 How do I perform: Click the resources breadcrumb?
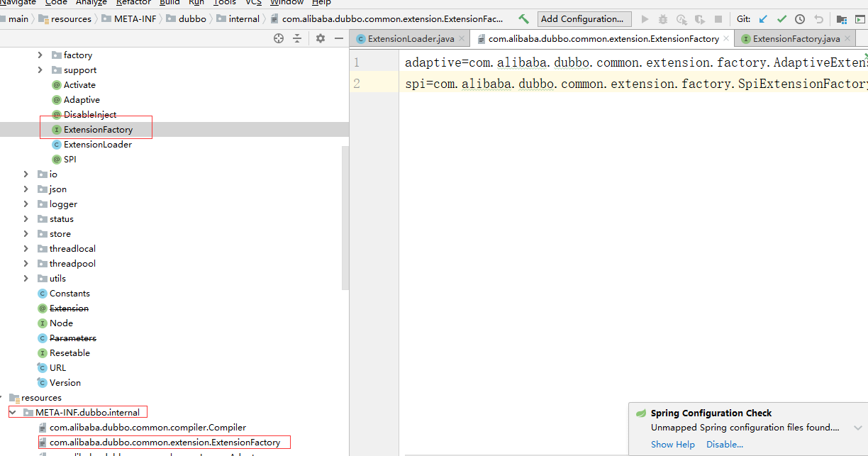click(x=65, y=19)
